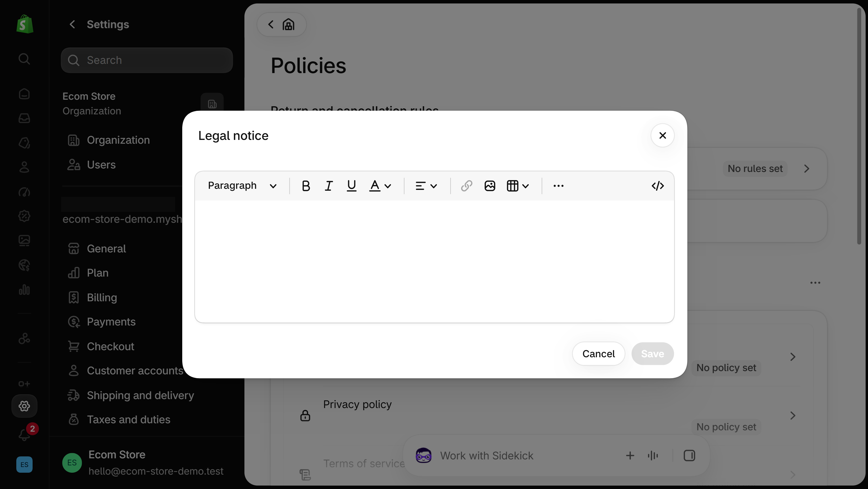The width and height of the screenshot is (868, 489).
Task: Click the Sidekick voice input icon
Action: click(x=653, y=456)
